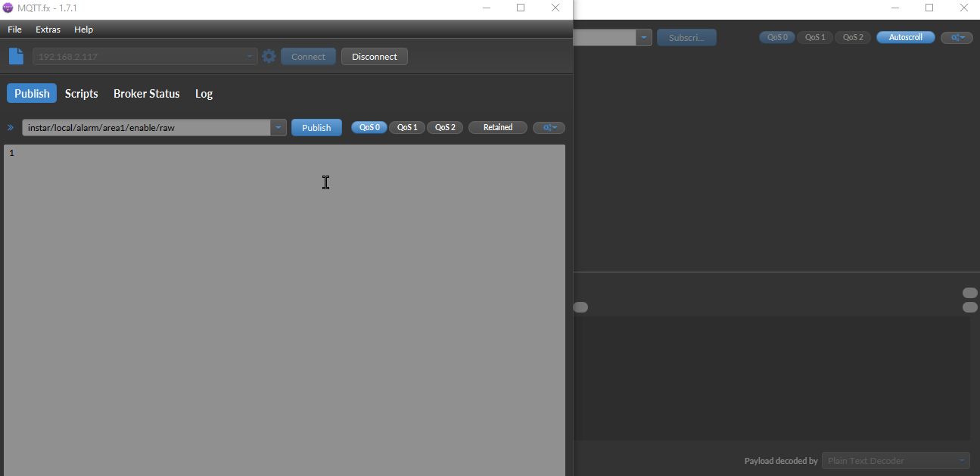Expand the publish topic dropdown

click(x=278, y=127)
